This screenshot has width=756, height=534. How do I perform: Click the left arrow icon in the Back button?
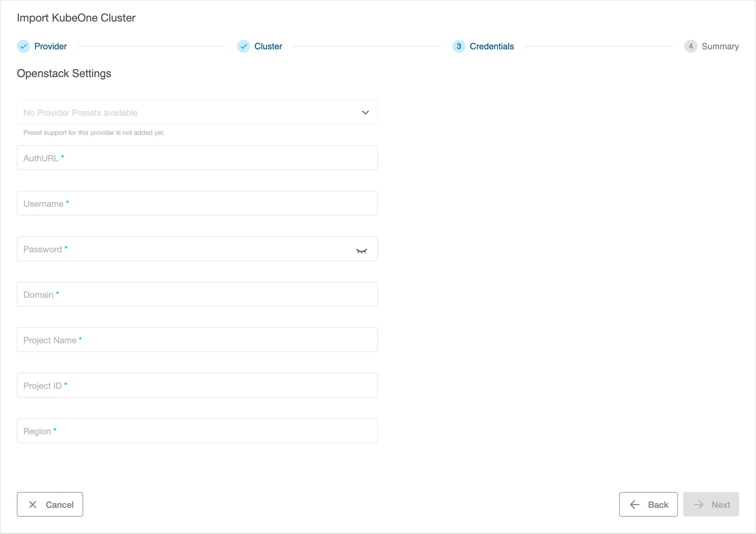pyautogui.click(x=634, y=504)
